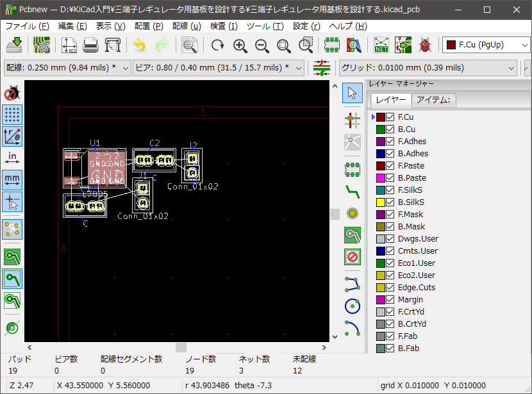This screenshot has width=532, height=394.
Task: Click the Undo arrow button
Action: [139, 45]
